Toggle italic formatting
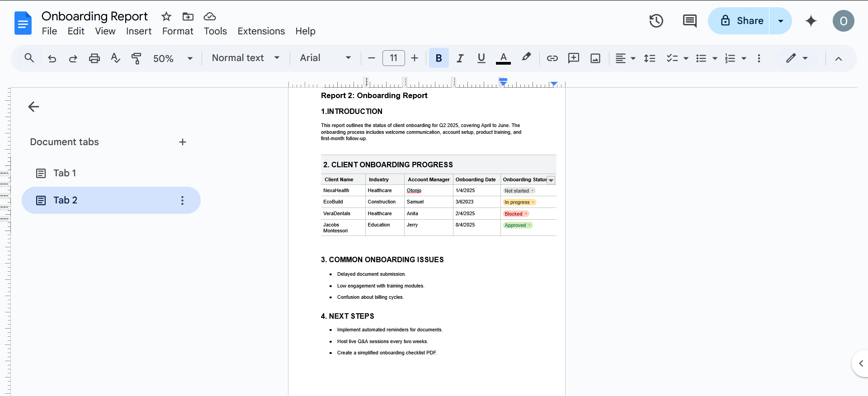Image resolution: width=868 pixels, height=396 pixels. [x=460, y=58]
